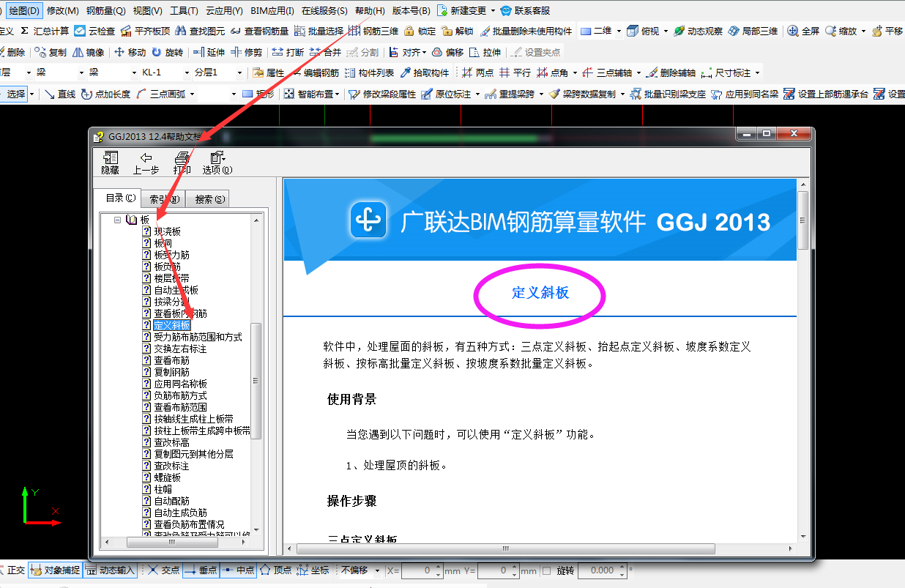Click the 解锁 unlock tool
This screenshot has height=588, width=905.
pyautogui.click(x=458, y=31)
